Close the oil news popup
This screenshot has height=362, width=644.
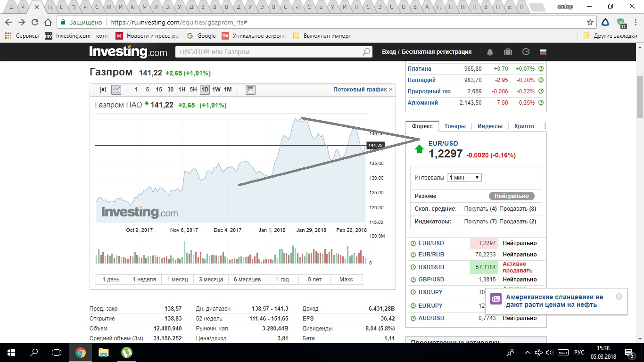[619, 296]
